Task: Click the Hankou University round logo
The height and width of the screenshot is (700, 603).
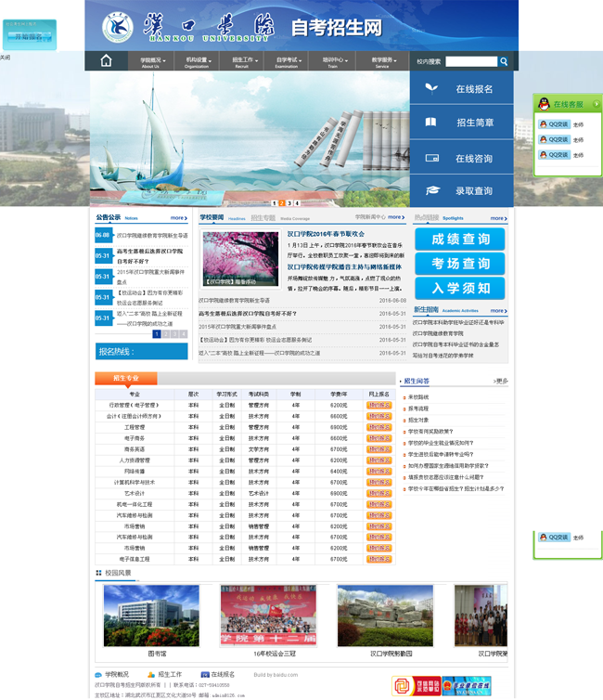Action: [x=117, y=28]
